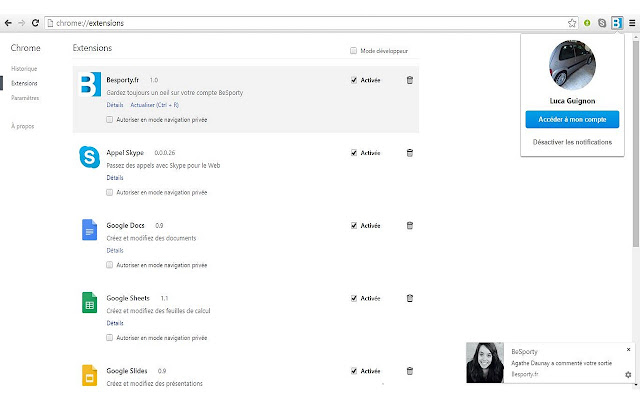Click Accéder à mon compte button
The width and height of the screenshot is (640, 400).
(x=572, y=119)
